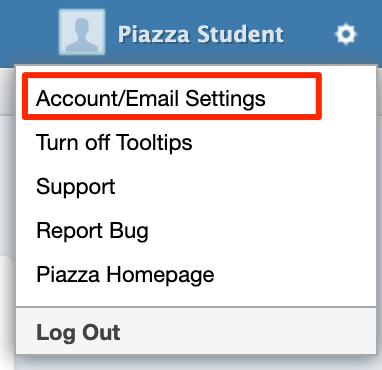Open the Support menu entry
This screenshot has height=370, width=382.
(76, 187)
